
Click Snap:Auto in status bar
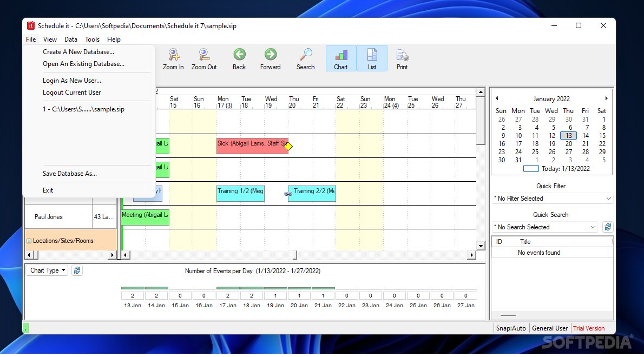tap(511, 328)
